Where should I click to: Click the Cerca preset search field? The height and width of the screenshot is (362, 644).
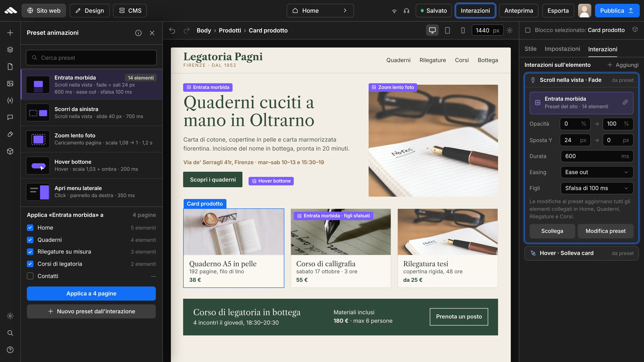tap(91, 58)
